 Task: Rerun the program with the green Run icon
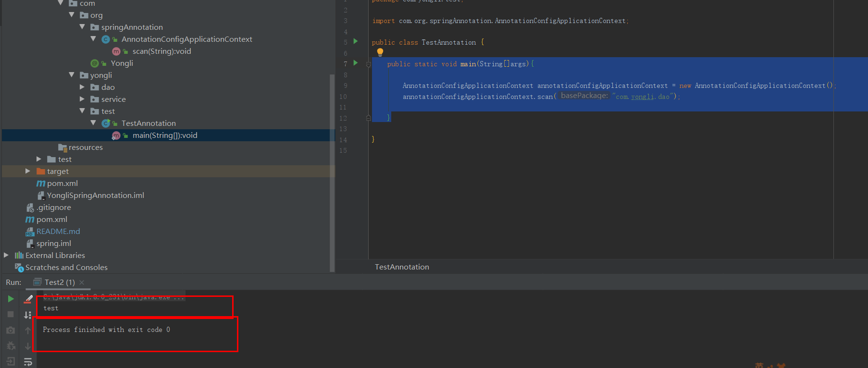[x=11, y=299]
